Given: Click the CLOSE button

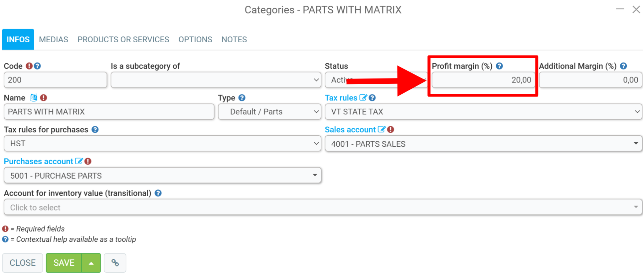Looking at the screenshot, I should [23, 263].
